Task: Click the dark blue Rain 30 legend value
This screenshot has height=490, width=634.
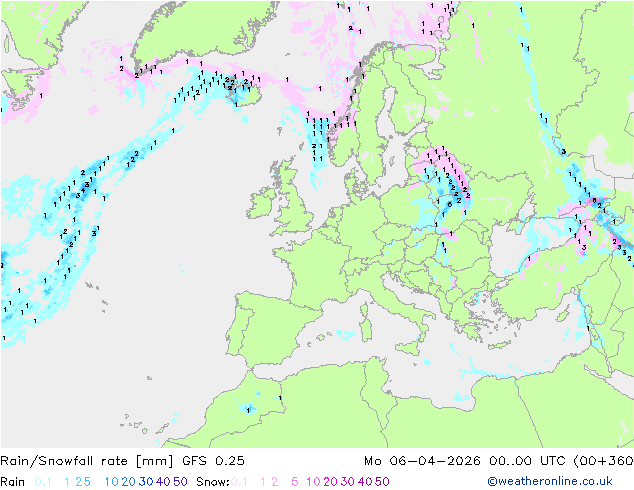Action: [146, 482]
